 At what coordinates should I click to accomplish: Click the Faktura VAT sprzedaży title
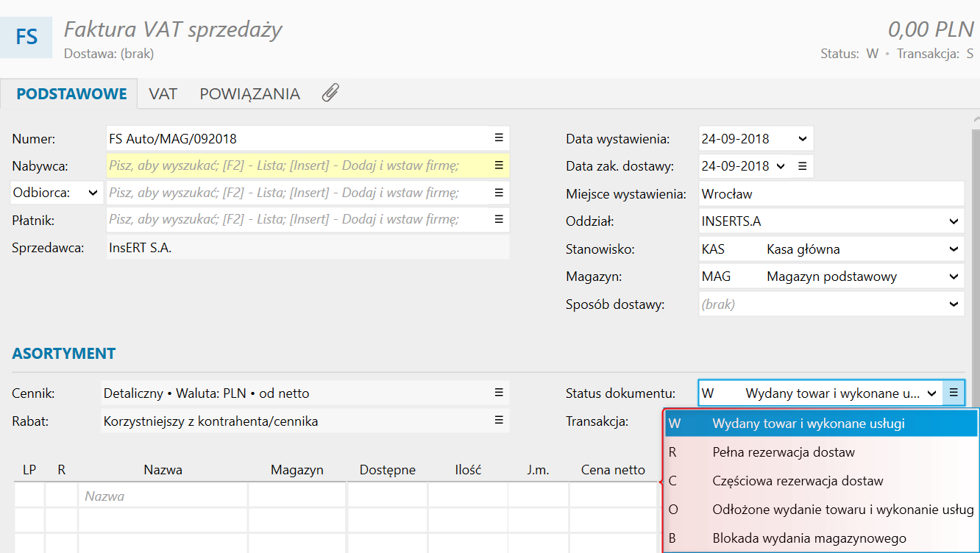pos(173,29)
